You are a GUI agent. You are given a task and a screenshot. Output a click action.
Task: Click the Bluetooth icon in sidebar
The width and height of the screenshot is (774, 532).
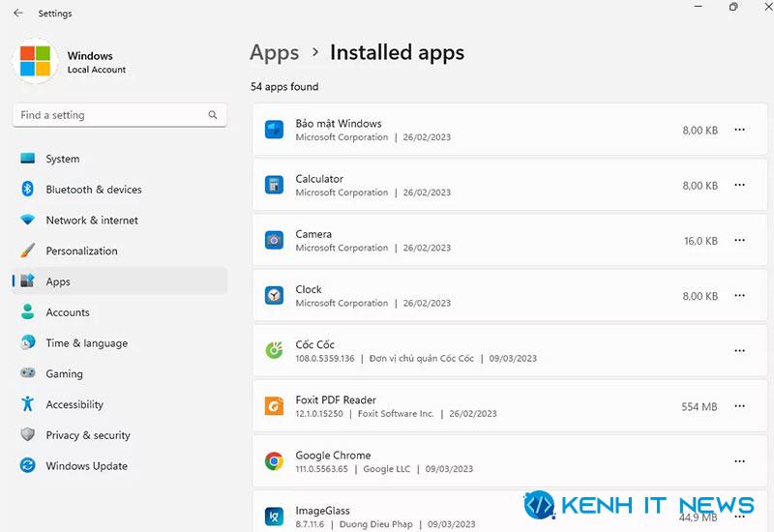coord(28,189)
